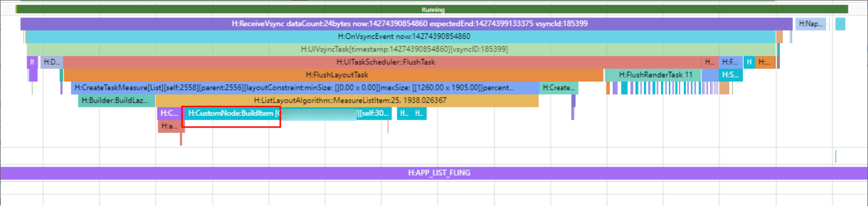The height and width of the screenshot is (206, 868).
Task: Click the H:ListLayoutAlgorithm::MeasureListItem slice
Action: coord(347,100)
